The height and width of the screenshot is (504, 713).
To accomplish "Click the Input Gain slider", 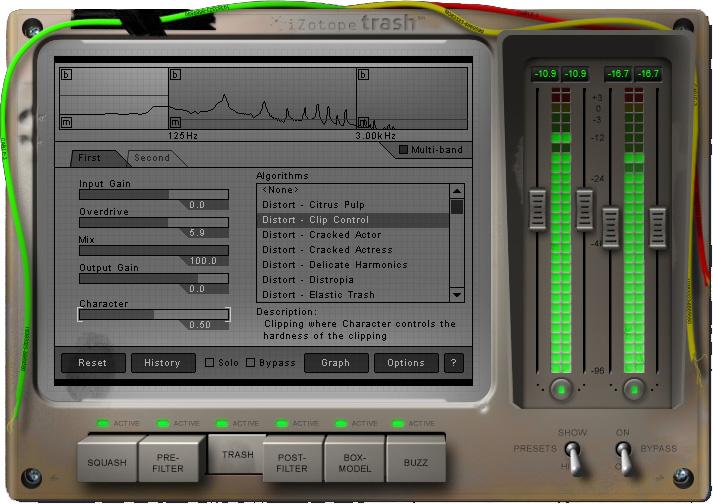I will [154, 195].
